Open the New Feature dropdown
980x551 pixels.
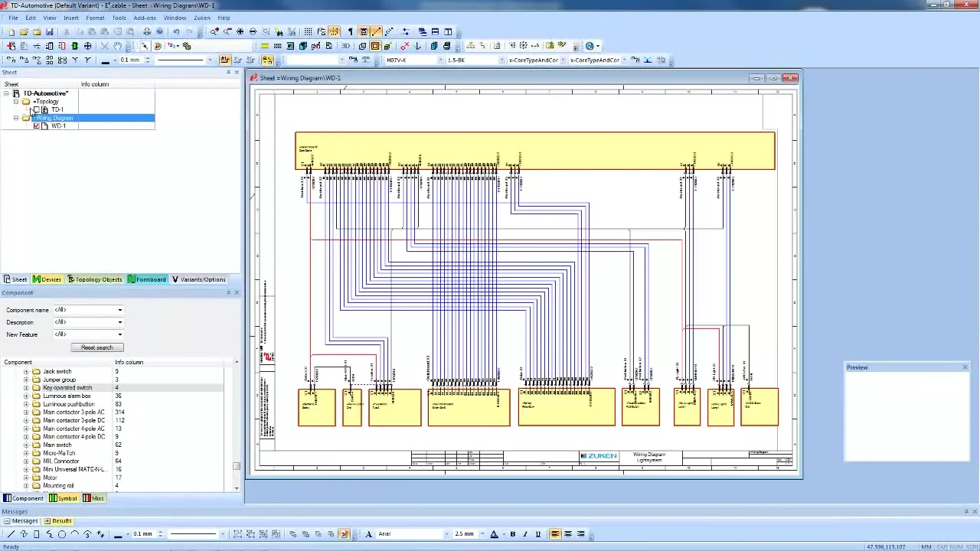tap(119, 334)
